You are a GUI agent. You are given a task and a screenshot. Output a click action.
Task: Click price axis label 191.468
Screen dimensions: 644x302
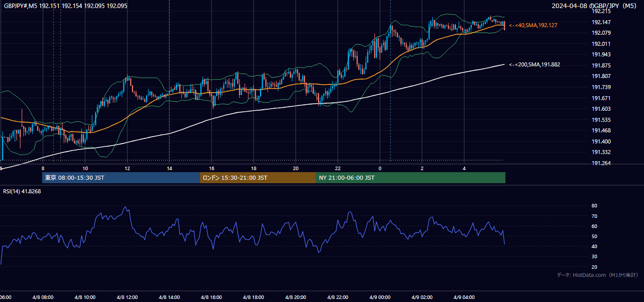tap(601, 130)
